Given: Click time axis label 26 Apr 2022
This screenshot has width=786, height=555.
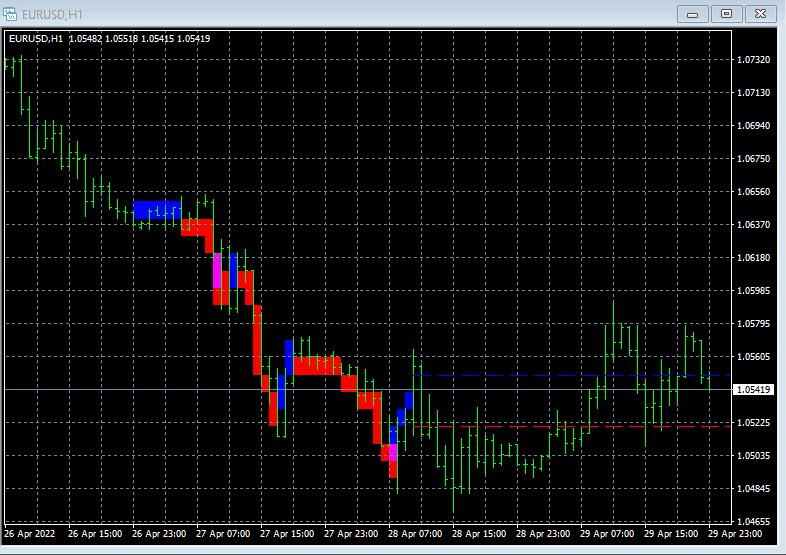Looking at the screenshot, I should pyautogui.click(x=30, y=534).
